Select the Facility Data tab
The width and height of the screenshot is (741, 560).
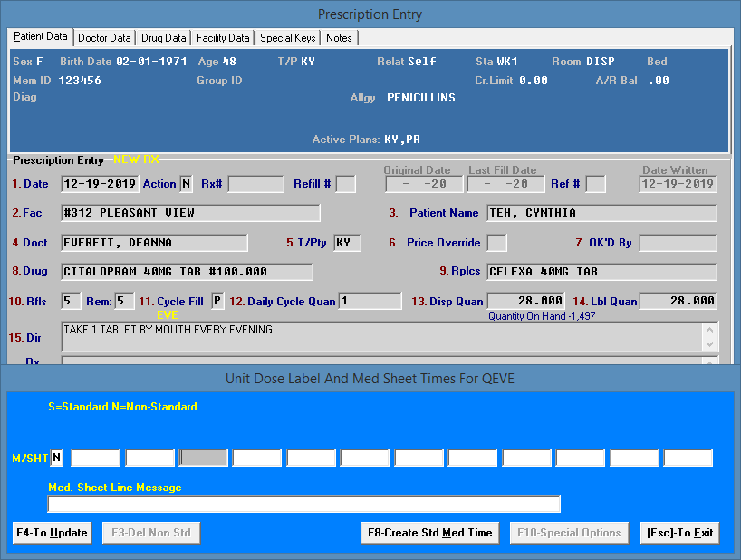click(223, 38)
